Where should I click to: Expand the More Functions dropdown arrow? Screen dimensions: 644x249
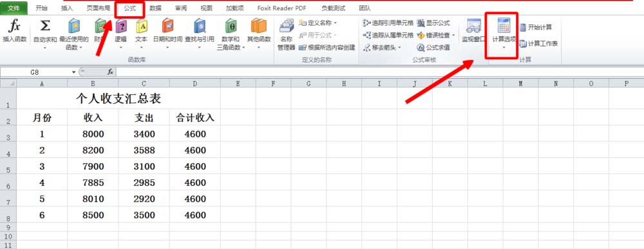259,48
